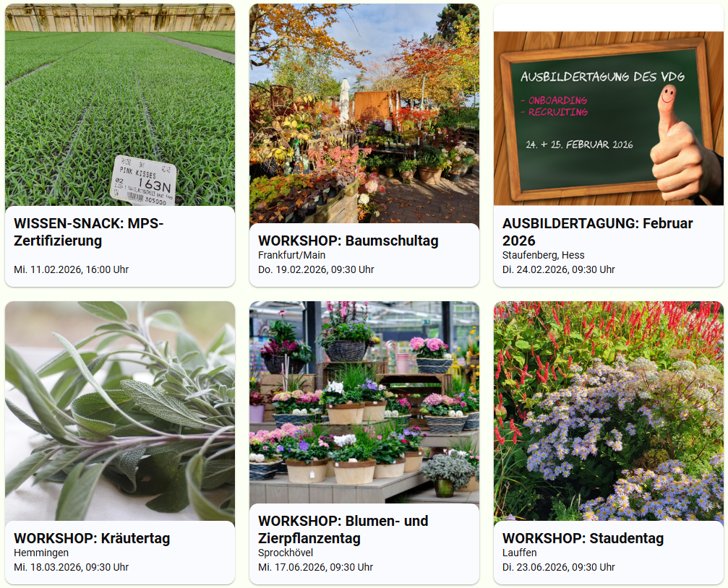
Task: Click the purple aster perennials photo
Action: [x=608, y=411]
